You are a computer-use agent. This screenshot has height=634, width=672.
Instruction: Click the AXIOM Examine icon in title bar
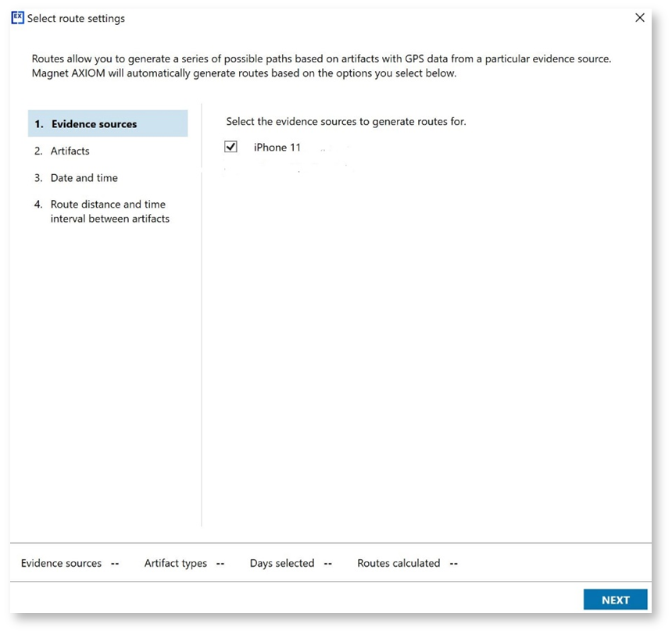point(17,18)
